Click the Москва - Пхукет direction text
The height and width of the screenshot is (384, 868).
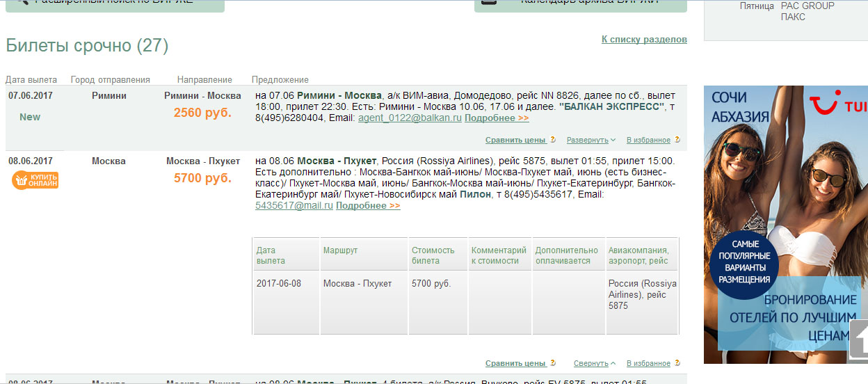[x=202, y=161]
